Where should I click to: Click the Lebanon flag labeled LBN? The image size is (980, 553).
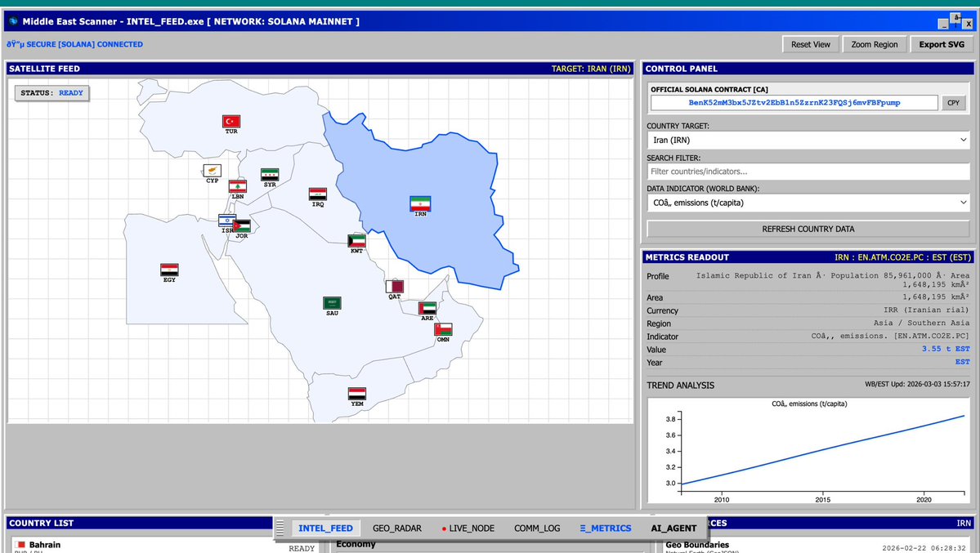[238, 186]
